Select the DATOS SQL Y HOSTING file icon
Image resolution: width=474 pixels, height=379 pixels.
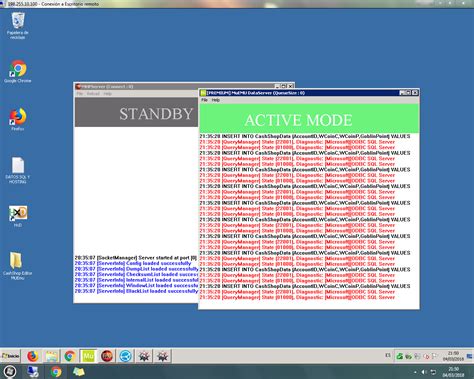(18, 170)
